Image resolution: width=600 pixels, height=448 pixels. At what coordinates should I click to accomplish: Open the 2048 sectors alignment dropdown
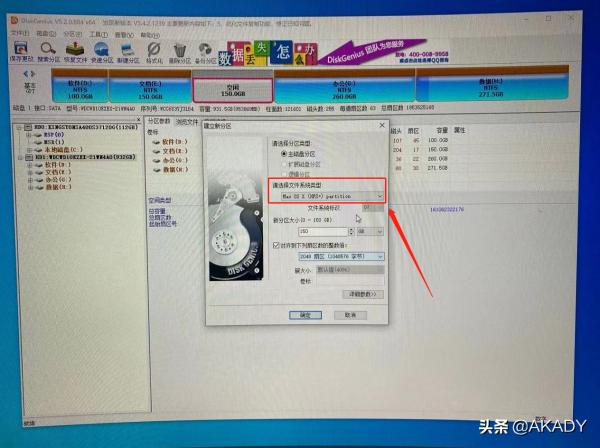[341, 256]
